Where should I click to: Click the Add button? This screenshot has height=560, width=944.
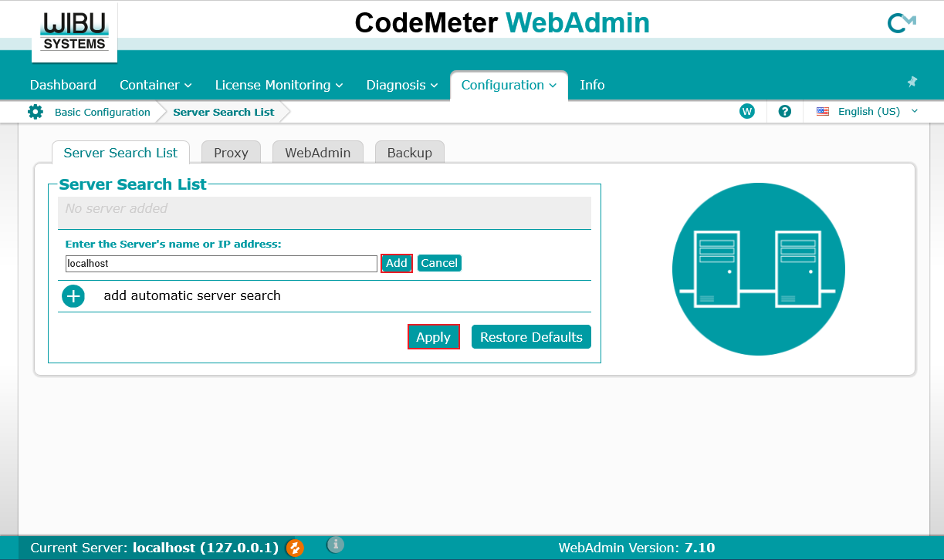click(397, 263)
